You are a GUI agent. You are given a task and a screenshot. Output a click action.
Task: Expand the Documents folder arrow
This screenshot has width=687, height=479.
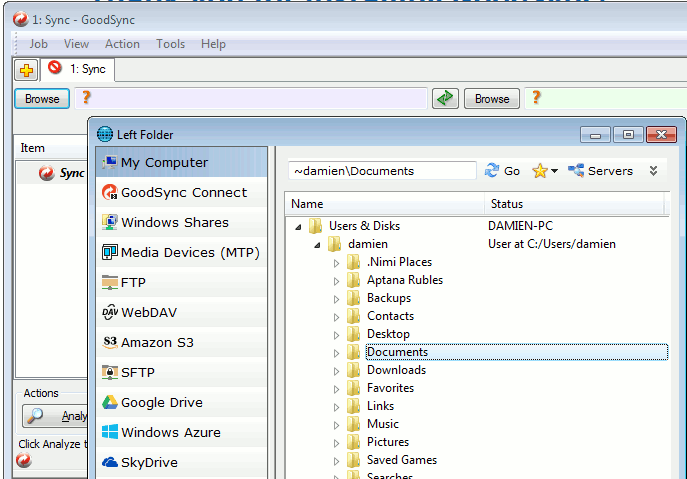[336, 353]
